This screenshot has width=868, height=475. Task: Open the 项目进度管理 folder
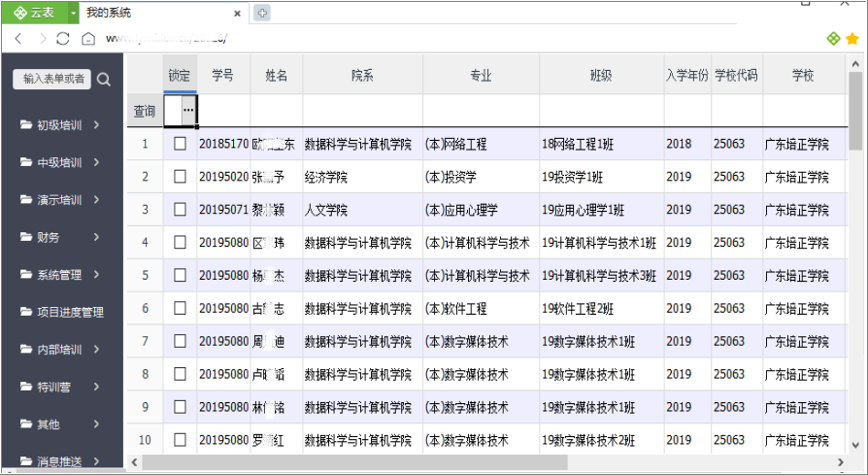(62, 312)
